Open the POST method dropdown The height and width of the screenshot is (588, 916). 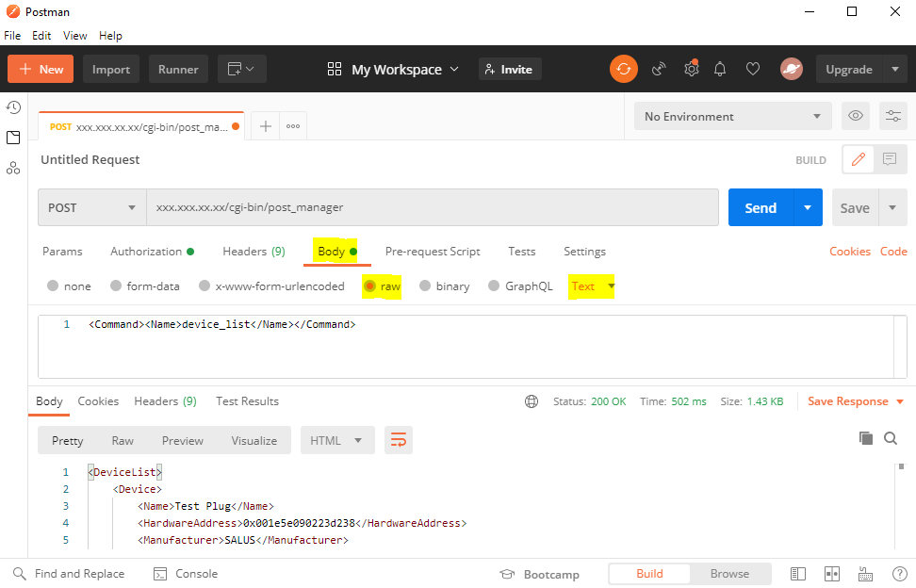point(91,207)
